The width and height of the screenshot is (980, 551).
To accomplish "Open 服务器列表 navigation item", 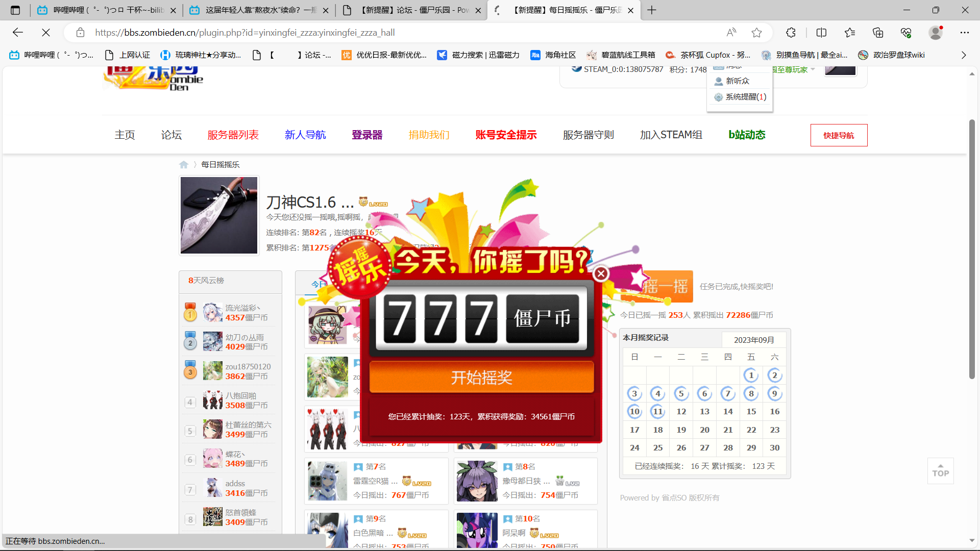I will click(x=233, y=135).
